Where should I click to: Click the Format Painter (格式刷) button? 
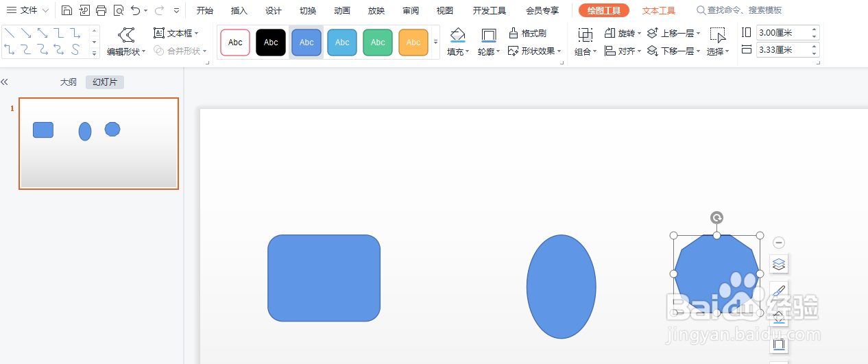pyautogui.click(x=527, y=33)
